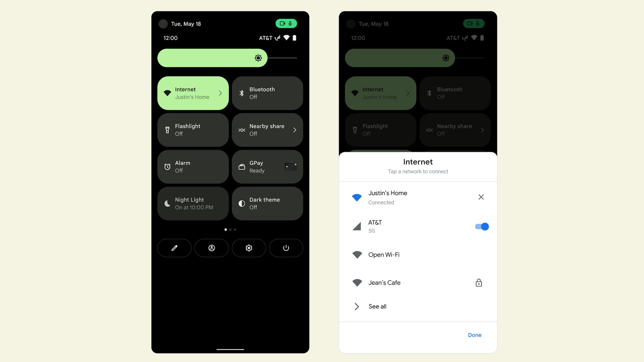This screenshot has width=644, height=362.
Task: Tap the edit pencil button
Action: [174, 247]
